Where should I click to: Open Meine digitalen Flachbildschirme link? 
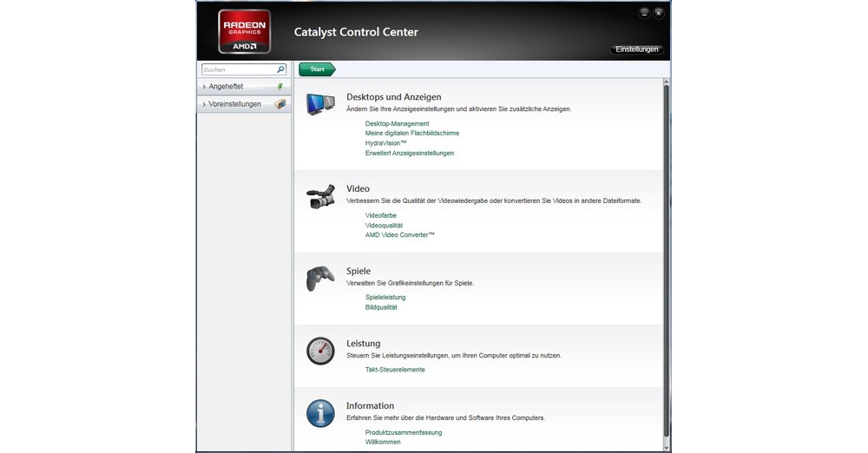coord(411,133)
